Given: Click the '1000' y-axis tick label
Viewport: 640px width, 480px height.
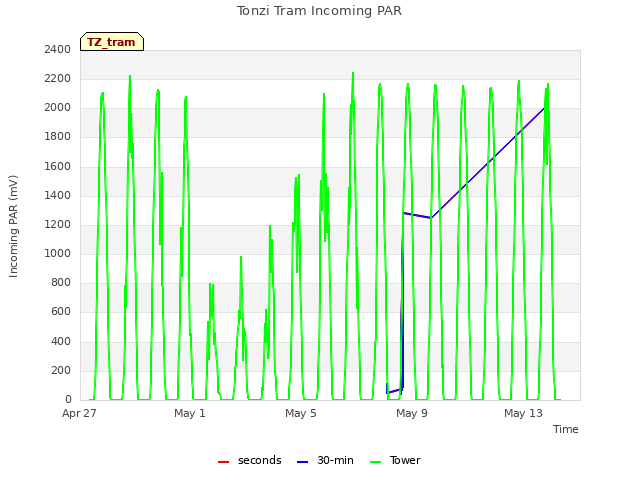Looking at the screenshot, I should point(58,253).
